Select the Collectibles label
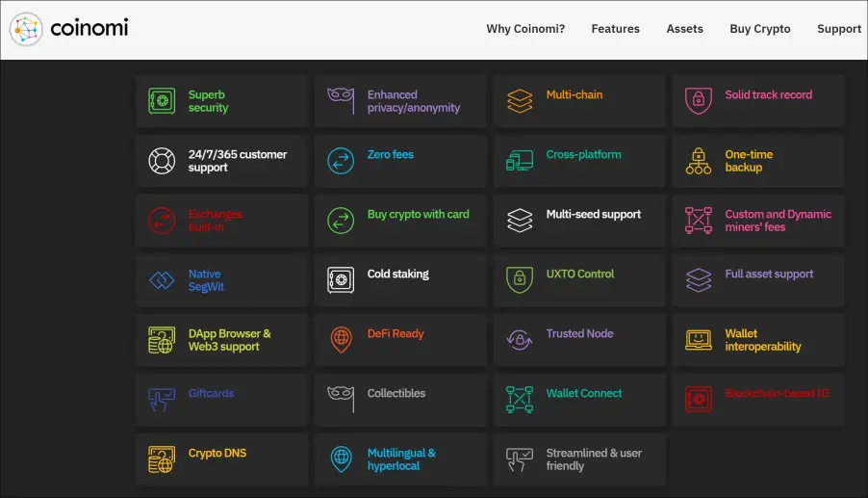The width and height of the screenshot is (868, 498). (x=396, y=393)
